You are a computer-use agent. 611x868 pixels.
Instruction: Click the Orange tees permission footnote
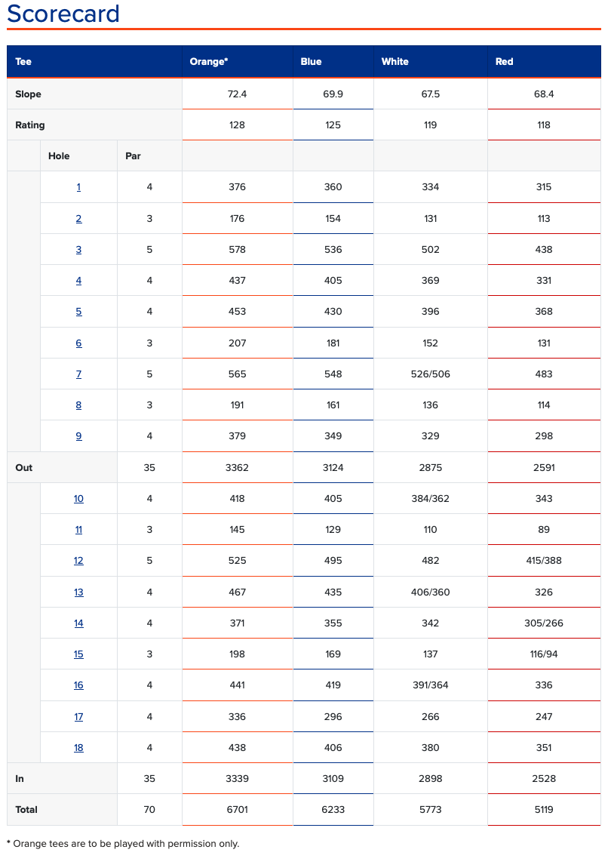(123, 844)
